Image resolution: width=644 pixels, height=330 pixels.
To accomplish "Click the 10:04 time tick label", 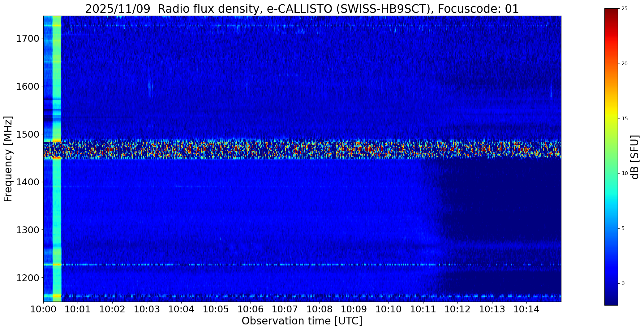I will pos(182,309).
